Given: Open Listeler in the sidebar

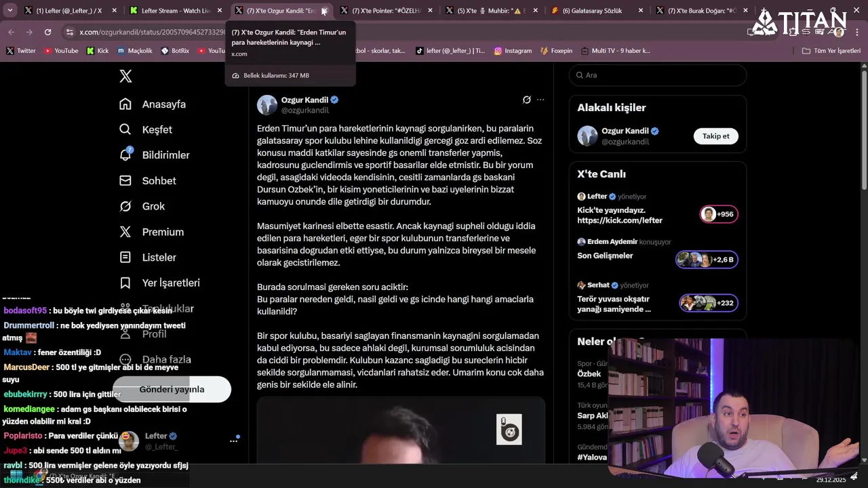Looking at the screenshot, I should 148,258.
